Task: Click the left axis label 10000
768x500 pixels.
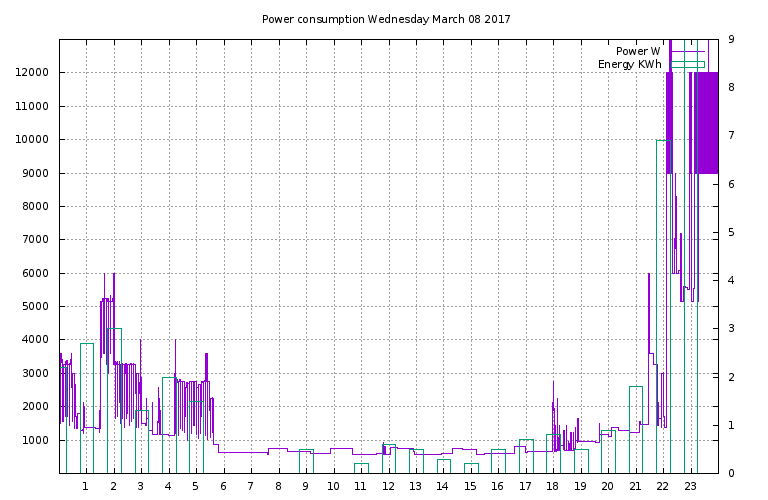Action: coord(32,140)
